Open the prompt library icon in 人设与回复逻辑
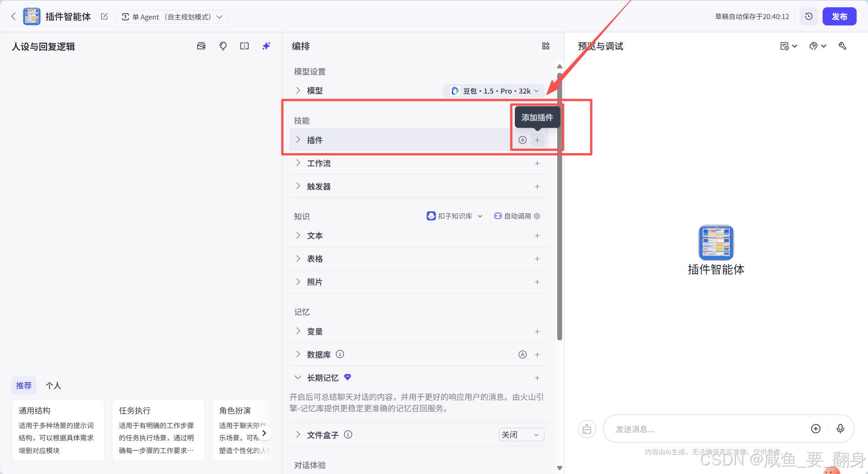868x474 pixels. [x=201, y=46]
